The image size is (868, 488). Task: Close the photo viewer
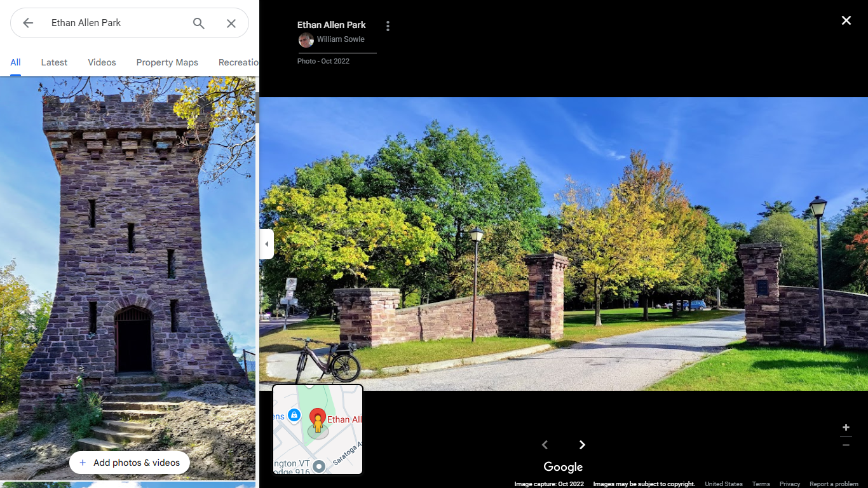pyautogui.click(x=846, y=20)
